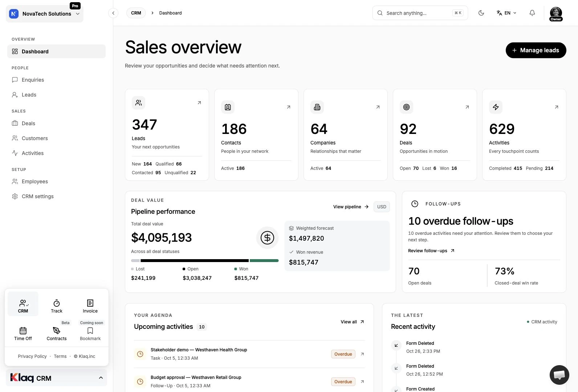
Task: Open the live chat widget
Action: coord(559,375)
